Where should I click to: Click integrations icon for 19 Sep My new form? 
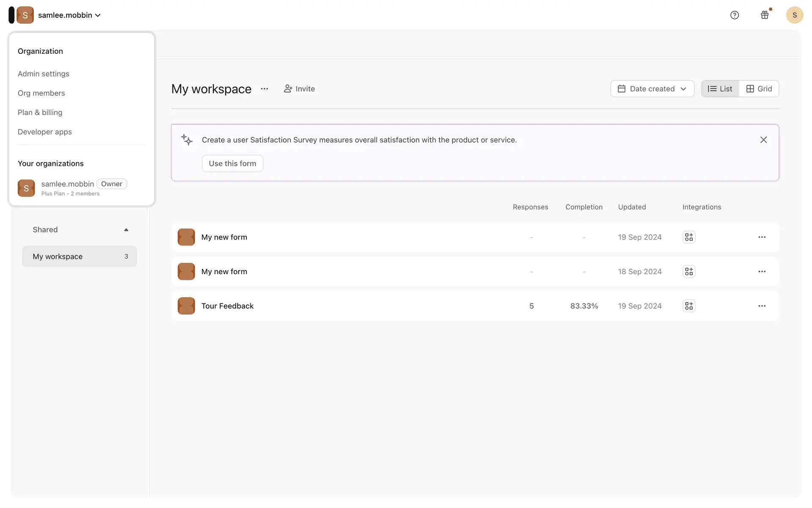coord(689,237)
